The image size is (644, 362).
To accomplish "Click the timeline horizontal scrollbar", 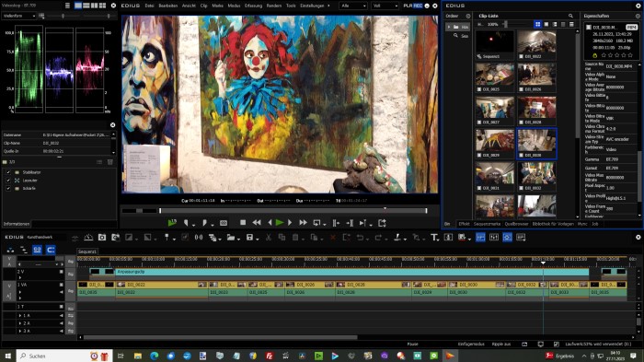I will click(x=221, y=337).
